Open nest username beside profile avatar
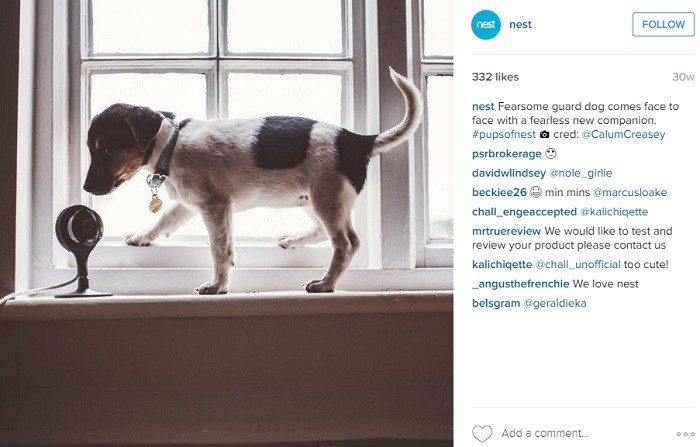 tap(520, 25)
